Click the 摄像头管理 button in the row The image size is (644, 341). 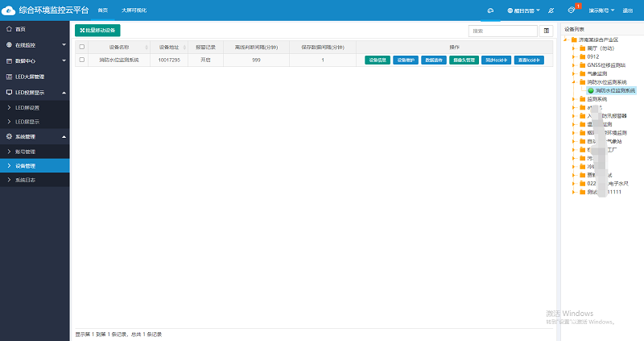tap(464, 60)
